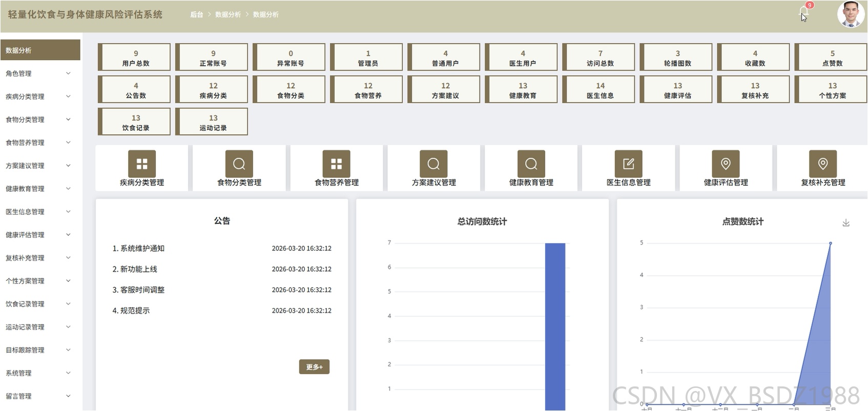
Task: Click the 运动记录 statistic card
Action: click(x=212, y=121)
